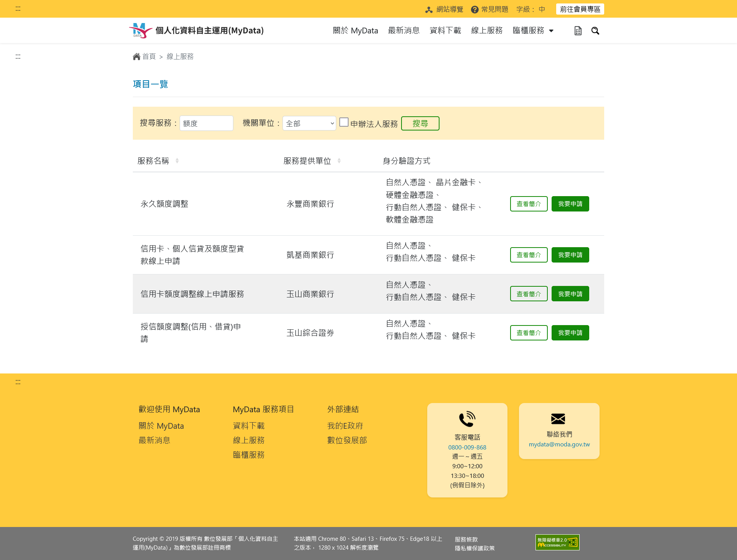Open 臨櫃服務 in the top navigation
Image resolution: width=737 pixels, height=560 pixels.
tap(529, 30)
